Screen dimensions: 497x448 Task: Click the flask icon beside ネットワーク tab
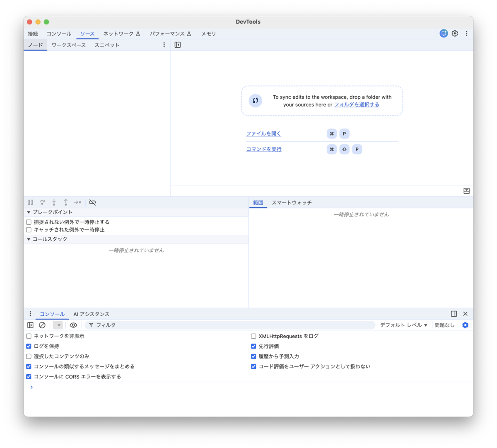click(138, 34)
